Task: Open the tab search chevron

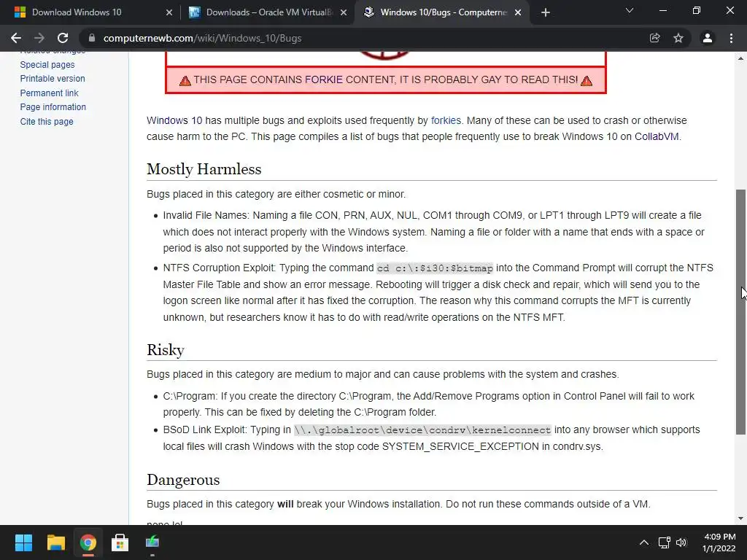Action: point(630,10)
